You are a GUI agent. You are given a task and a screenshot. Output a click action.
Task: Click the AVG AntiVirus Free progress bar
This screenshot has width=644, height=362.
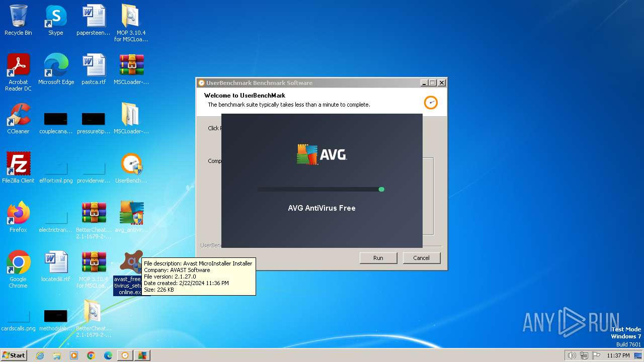pyautogui.click(x=320, y=190)
